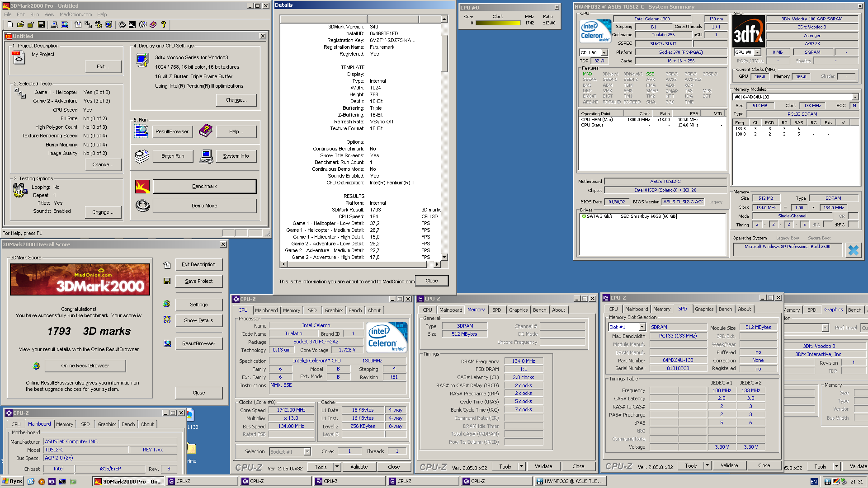
Task: Switch to HWiNFO32 taskbar button
Action: pyautogui.click(x=570, y=482)
